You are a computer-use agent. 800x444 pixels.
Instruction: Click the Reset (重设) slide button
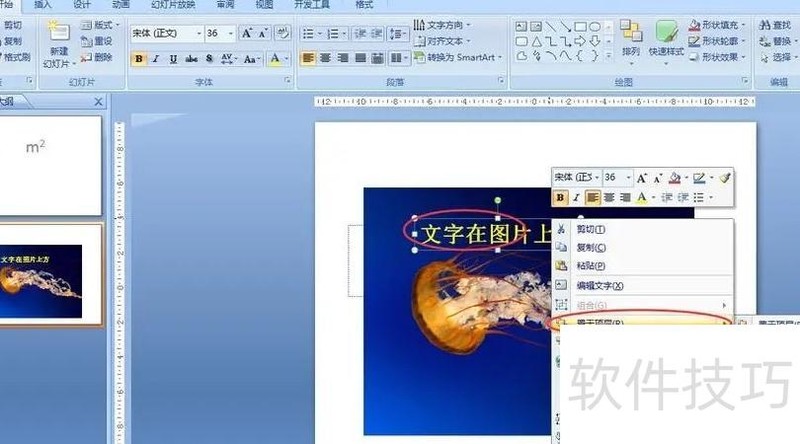pos(96,41)
